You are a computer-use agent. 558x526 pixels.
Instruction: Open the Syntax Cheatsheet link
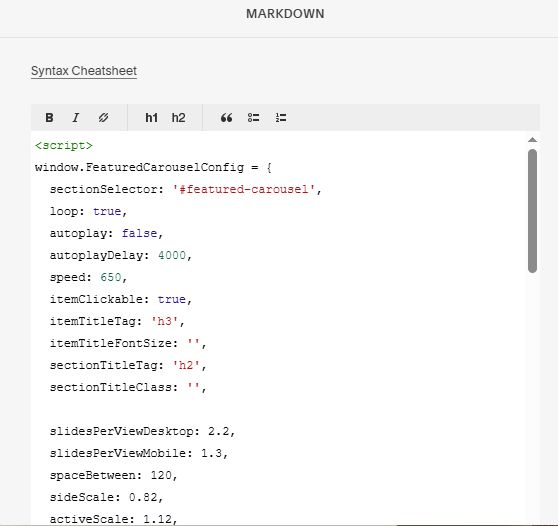click(84, 71)
